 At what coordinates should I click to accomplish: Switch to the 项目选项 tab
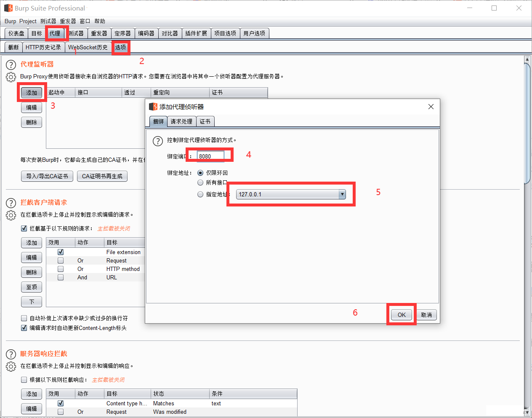coord(225,33)
